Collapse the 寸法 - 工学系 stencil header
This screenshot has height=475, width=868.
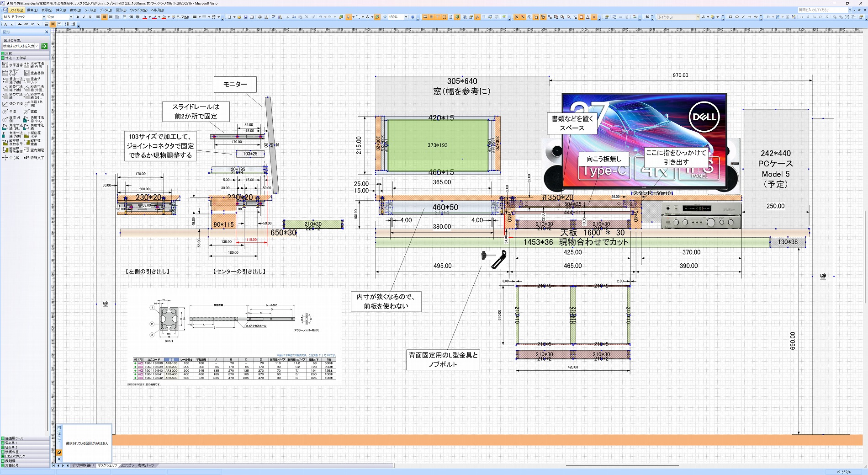pyautogui.click(x=25, y=58)
